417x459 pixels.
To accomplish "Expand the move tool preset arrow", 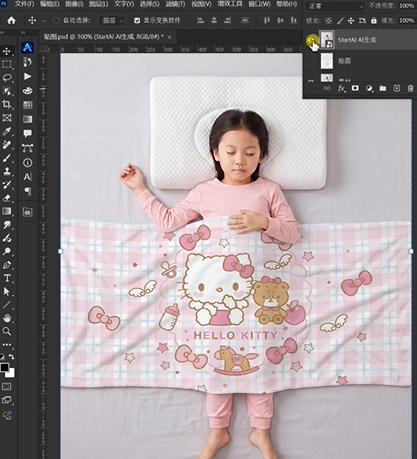I will coord(43,21).
